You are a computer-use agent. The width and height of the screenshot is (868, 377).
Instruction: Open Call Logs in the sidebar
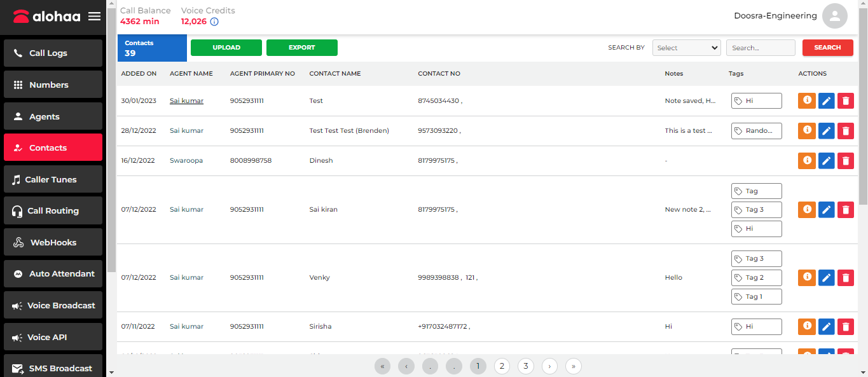53,53
